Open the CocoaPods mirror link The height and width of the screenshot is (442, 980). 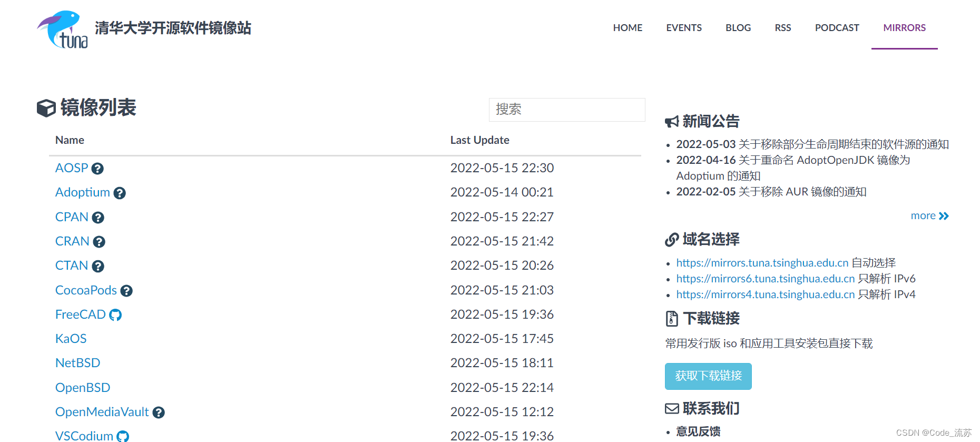tap(86, 290)
